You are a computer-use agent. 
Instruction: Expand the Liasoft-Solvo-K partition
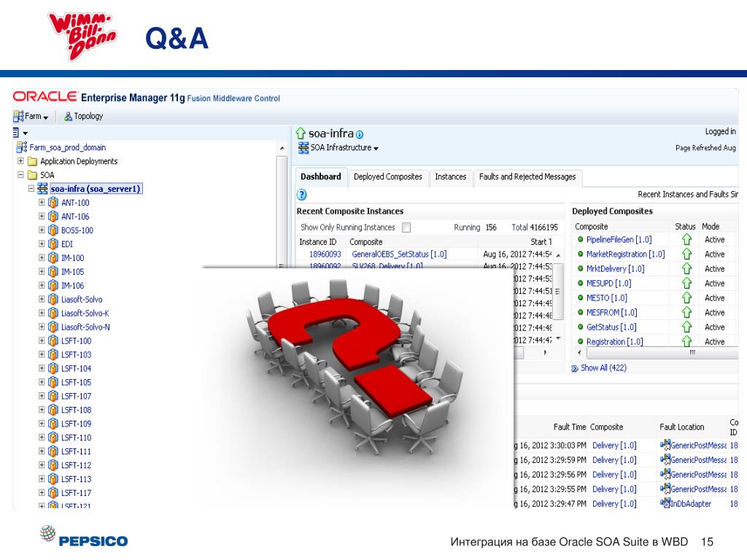[x=42, y=313]
